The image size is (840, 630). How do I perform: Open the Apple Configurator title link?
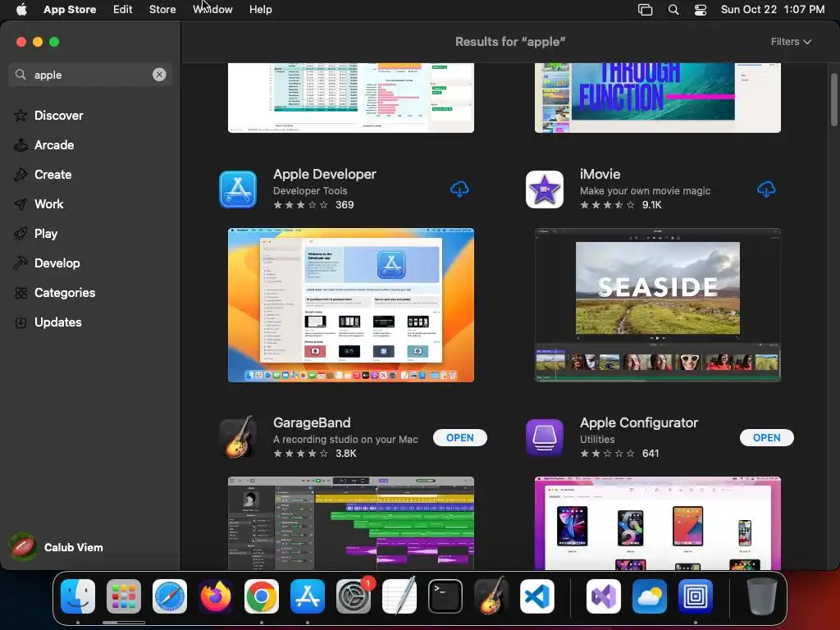point(638,422)
